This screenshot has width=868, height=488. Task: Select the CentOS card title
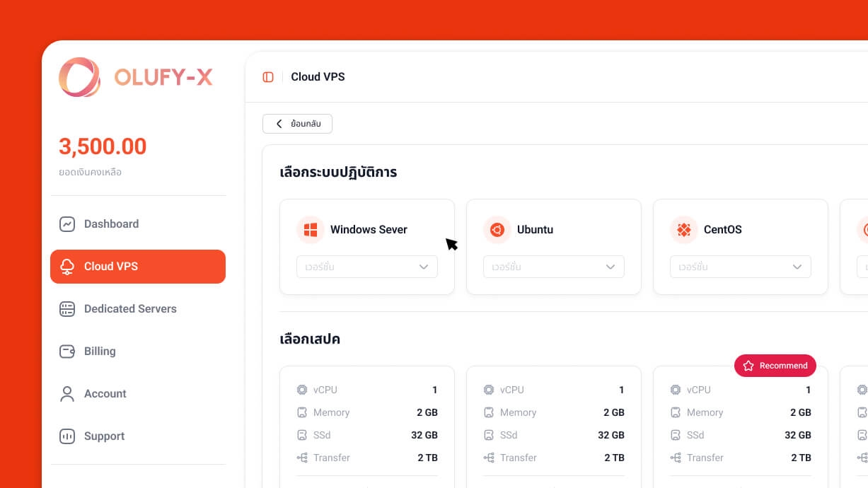click(x=723, y=230)
